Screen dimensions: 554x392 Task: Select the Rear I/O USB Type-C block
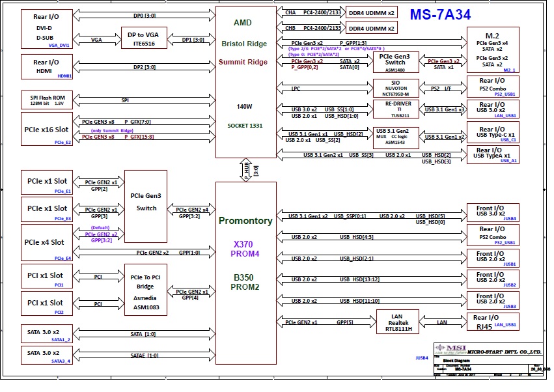pyautogui.click(x=492, y=134)
